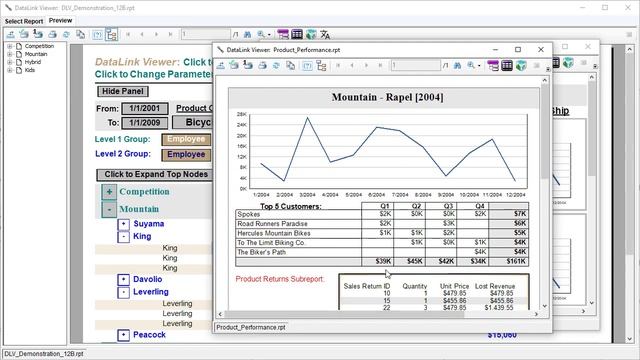Expand the Peacock plus box
This screenshot has height=360, width=640.
[124, 335]
